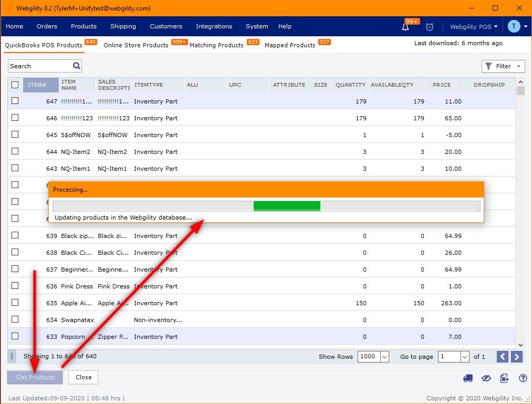The width and height of the screenshot is (532, 404).
Task: Open the notifications bell icon
Action: [405, 27]
